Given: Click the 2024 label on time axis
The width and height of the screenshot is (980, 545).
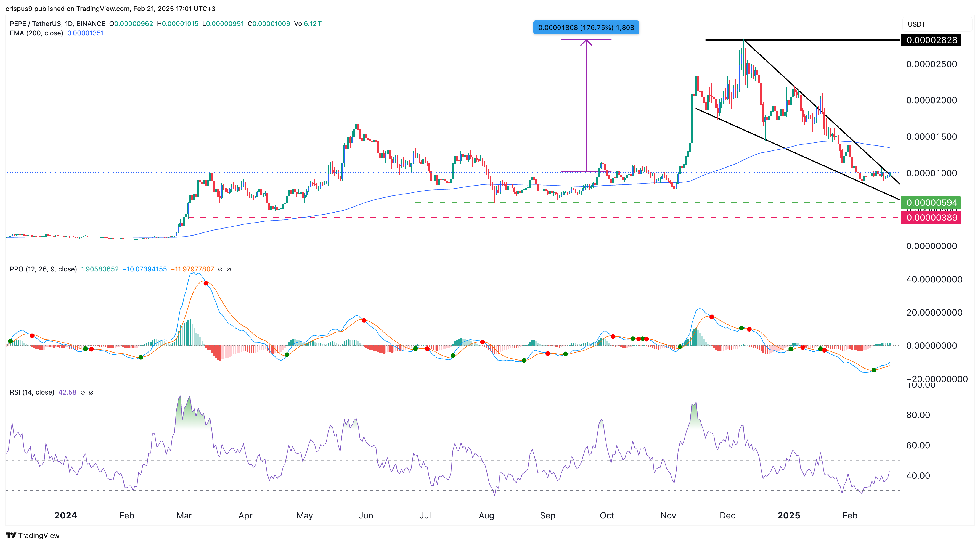Looking at the screenshot, I should [x=65, y=515].
